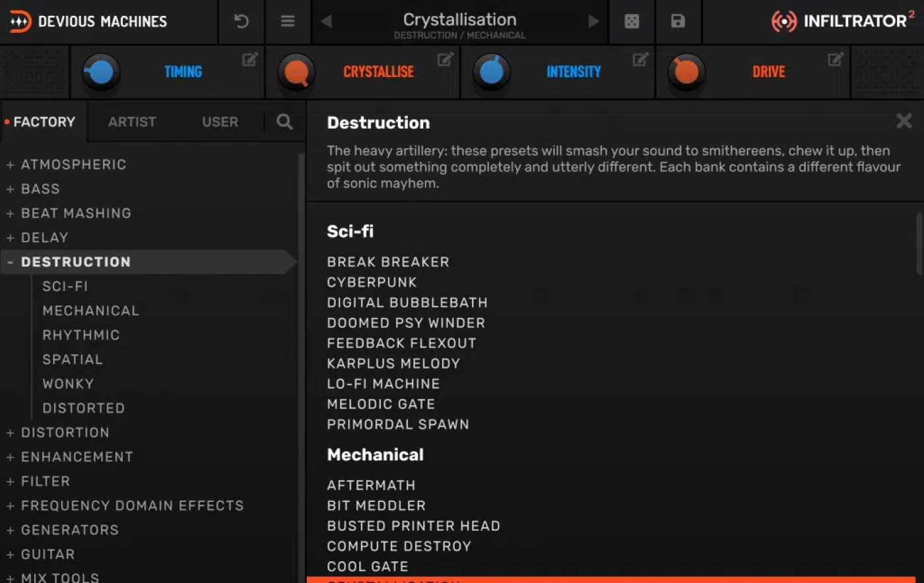Select the Sci-Fi bank in tree
This screenshot has height=583, width=924.
tap(65, 286)
